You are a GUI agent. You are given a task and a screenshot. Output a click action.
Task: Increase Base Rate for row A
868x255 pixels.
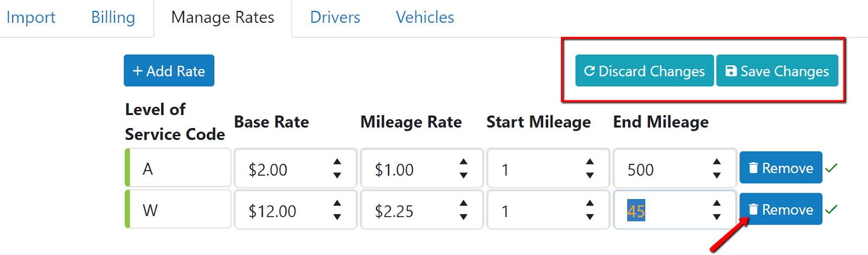pyautogui.click(x=337, y=162)
